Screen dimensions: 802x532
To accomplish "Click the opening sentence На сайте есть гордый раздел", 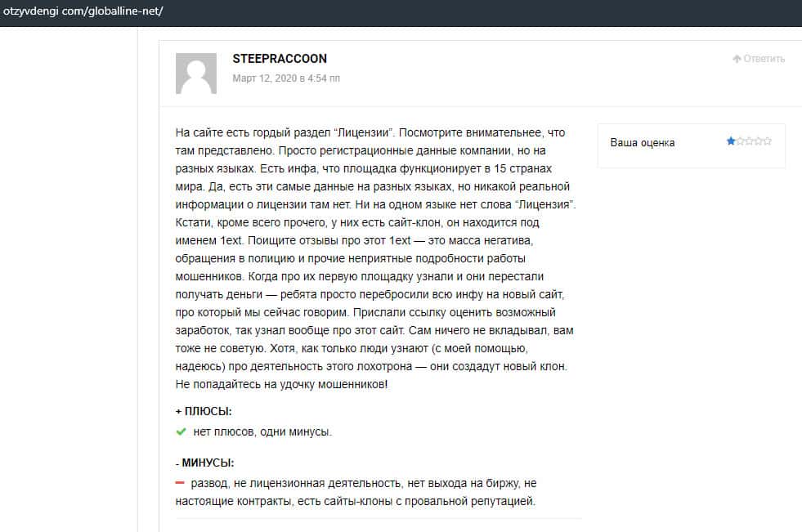I will 270,132.
